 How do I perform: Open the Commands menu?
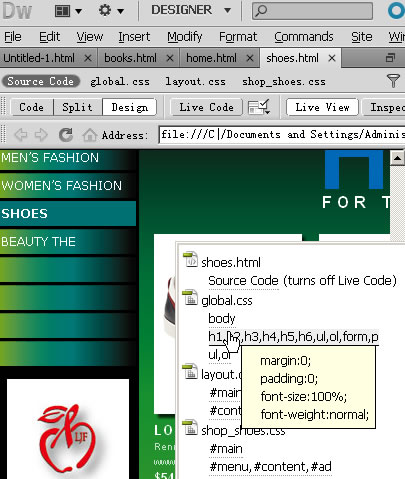[x=304, y=37]
